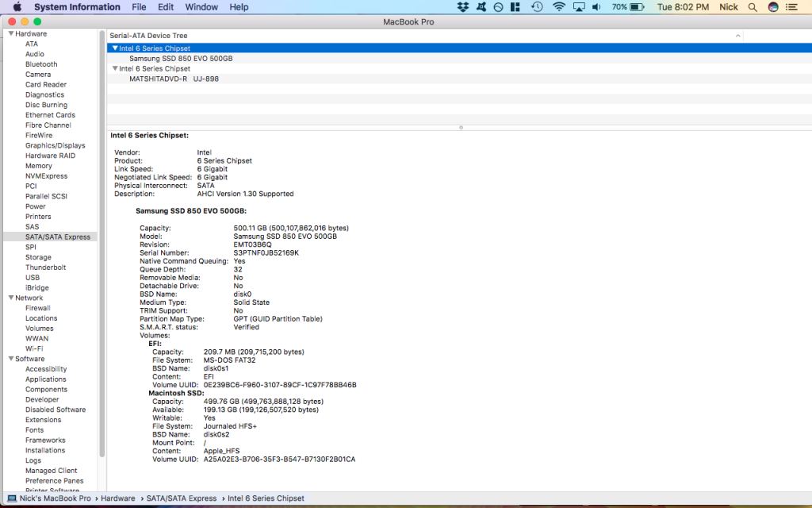Viewport: 812px width, 508px height.
Task: Select Fibre Channel in the sidebar
Action: click(x=48, y=125)
